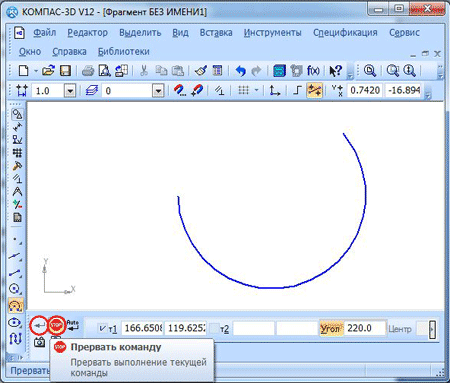
Task: Cut selection with the scissors icon
Action: click(x=144, y=71)
